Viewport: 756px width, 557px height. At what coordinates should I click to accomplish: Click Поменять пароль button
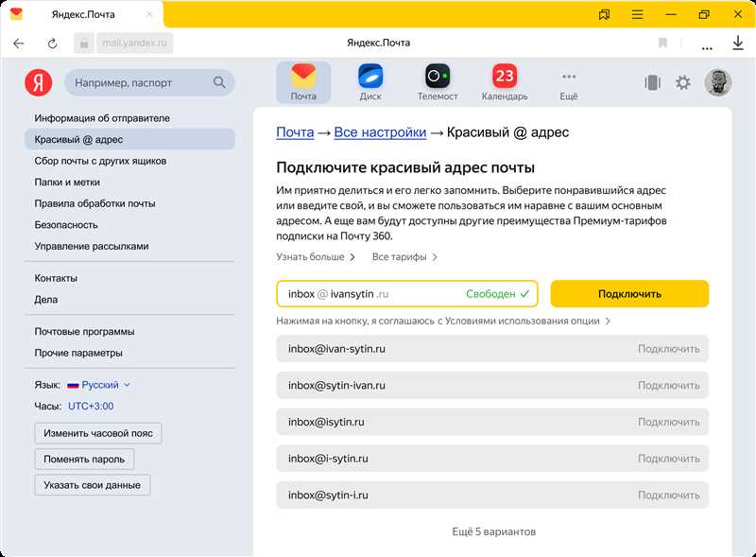click(84, 459)
